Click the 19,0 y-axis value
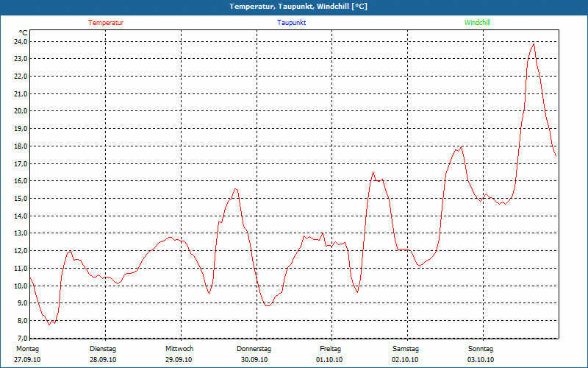Image resolution: width=588 pixels, height=368 pixels. coord(21,128)
